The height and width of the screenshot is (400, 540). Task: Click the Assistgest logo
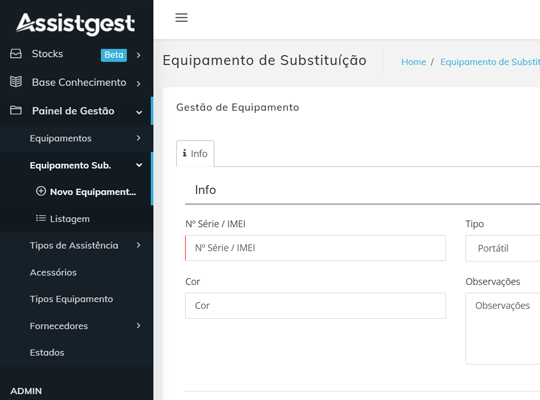pyautogui.click(x=75, y=24)
